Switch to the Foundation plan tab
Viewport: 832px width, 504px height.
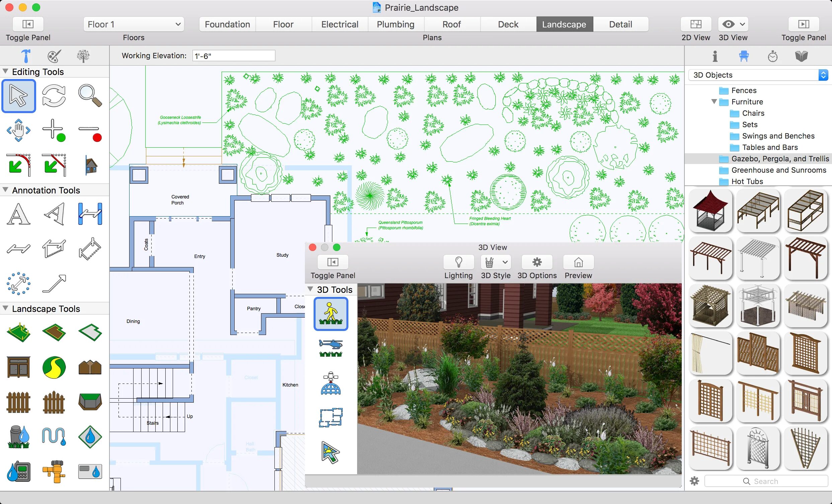click(x=227, y=24)
